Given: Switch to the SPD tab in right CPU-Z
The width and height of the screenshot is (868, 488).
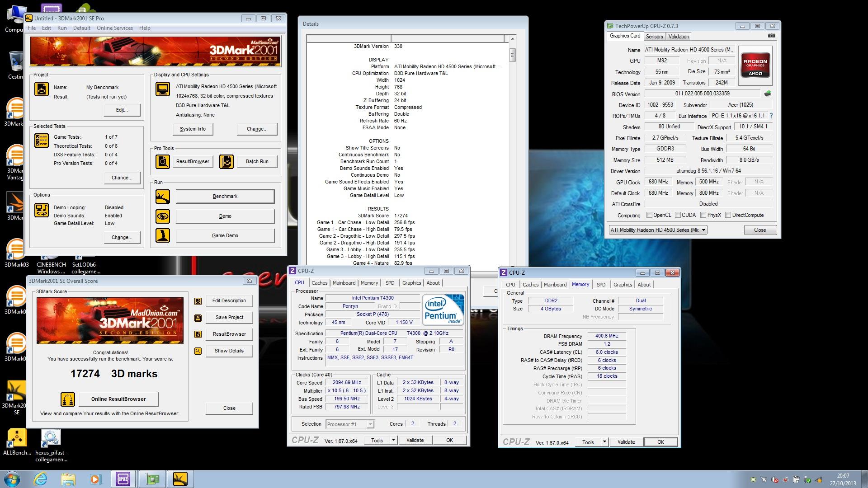Looking at the screenshot, I should click(601, 285).
